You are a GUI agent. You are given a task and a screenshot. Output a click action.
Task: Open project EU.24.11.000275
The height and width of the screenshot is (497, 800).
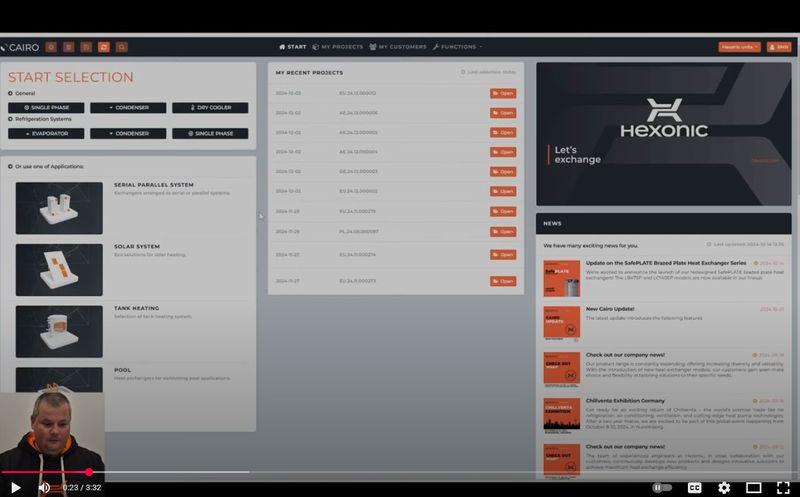click(503, 211)
